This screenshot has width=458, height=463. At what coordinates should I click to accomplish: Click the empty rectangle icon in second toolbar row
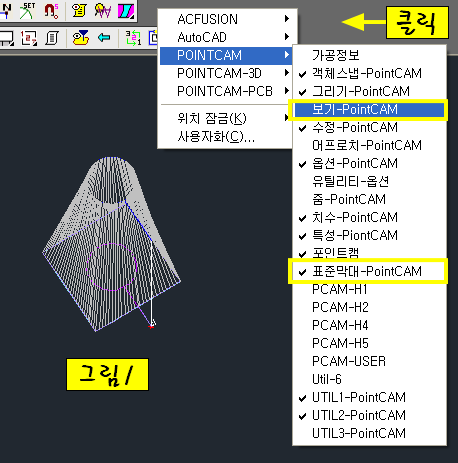6,38
